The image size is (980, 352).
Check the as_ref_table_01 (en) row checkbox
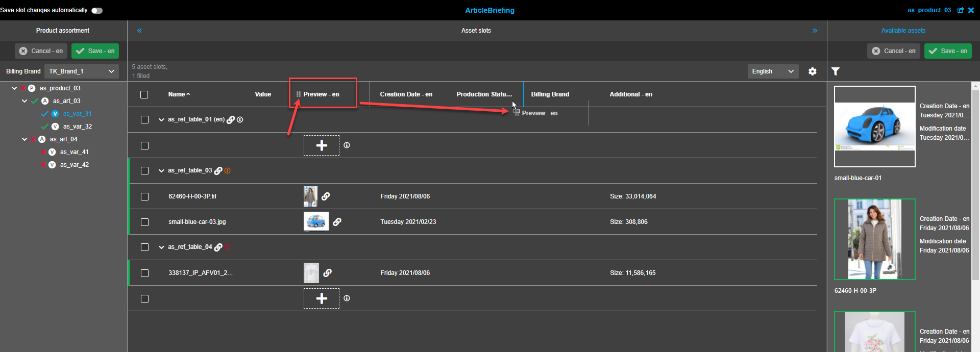pyautogui.click(x=144, y=120)
